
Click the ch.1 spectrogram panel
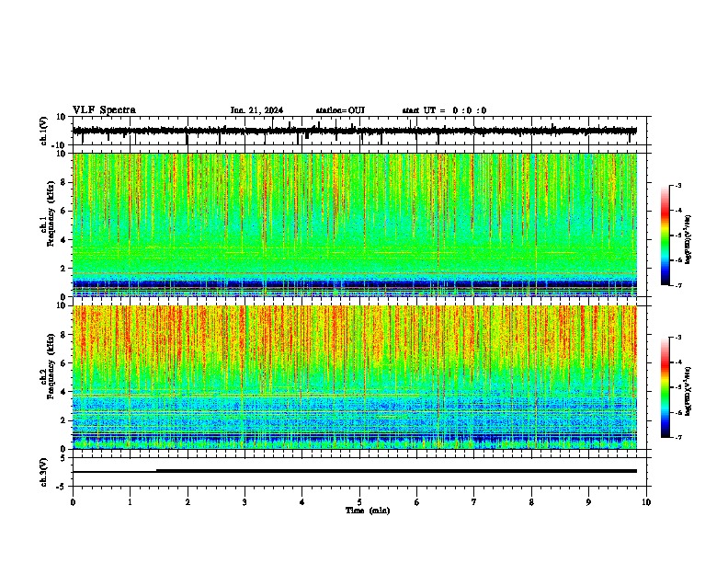[x=355, y=224]
